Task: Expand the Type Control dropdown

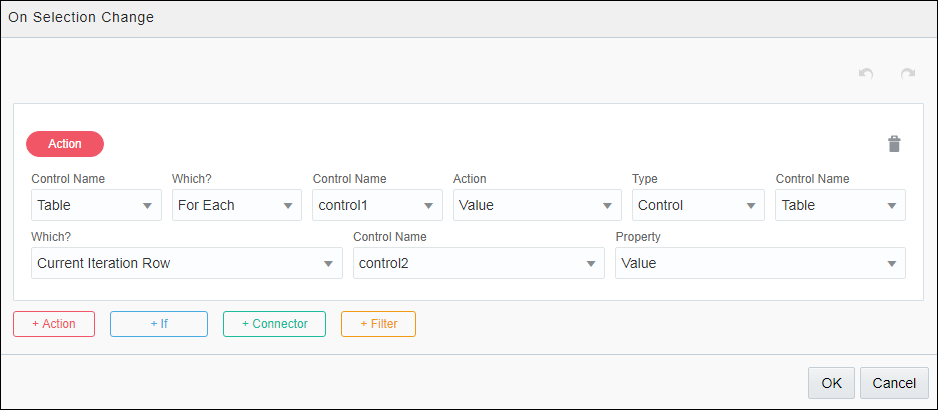Action: [697, 205]
